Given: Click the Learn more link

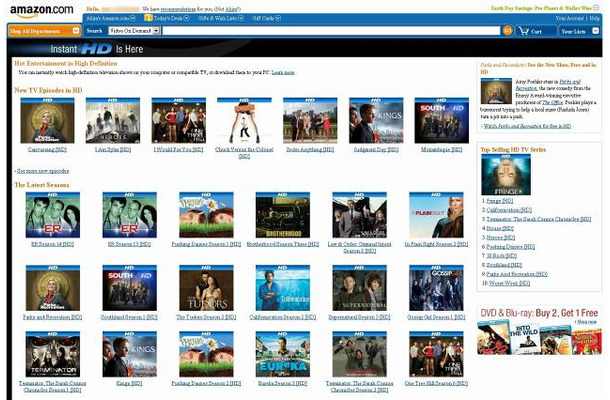Looking at the screenshot, I should click(283, 72).
